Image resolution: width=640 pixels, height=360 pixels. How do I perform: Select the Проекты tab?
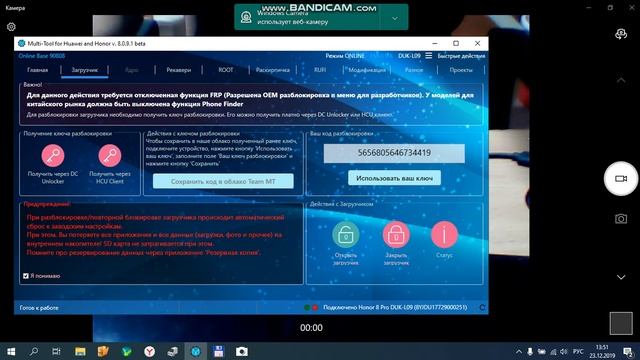pyautogui.click(x=461, y=70)
